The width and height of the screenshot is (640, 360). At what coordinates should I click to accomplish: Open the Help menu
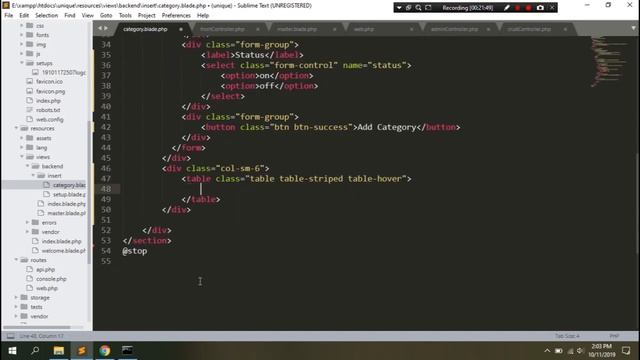(203, 16)
